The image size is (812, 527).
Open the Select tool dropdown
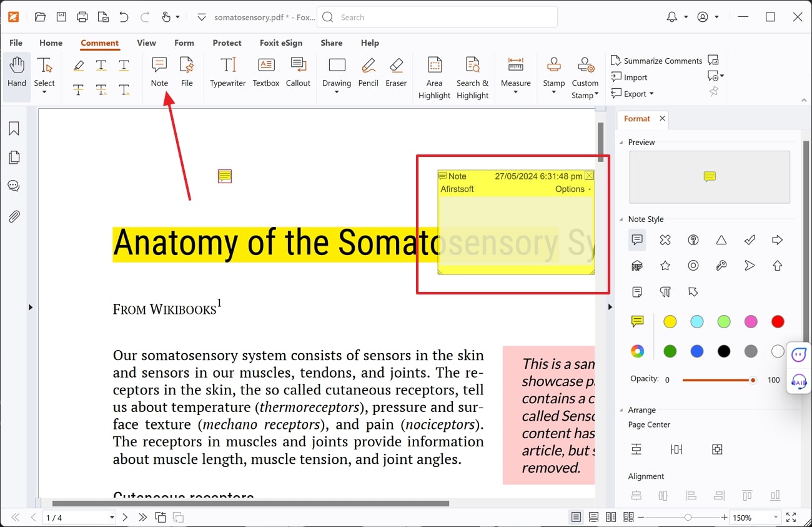click(x=44, y=93)
